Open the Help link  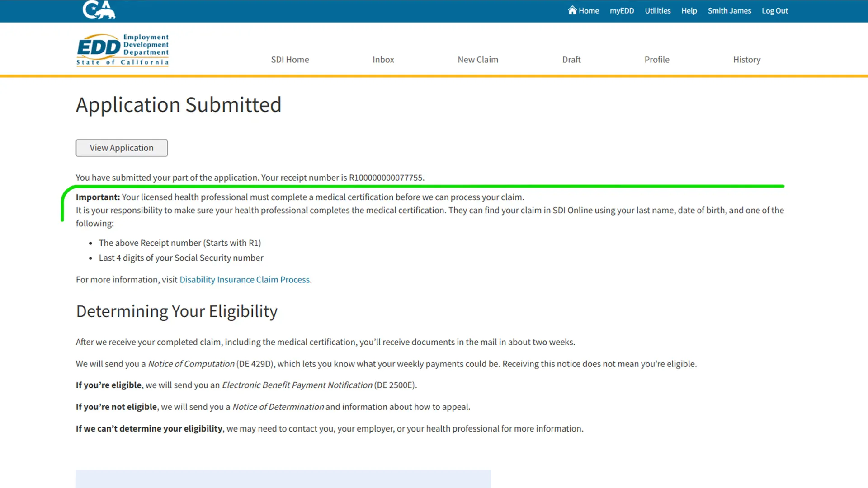click(x=689, y=11)
